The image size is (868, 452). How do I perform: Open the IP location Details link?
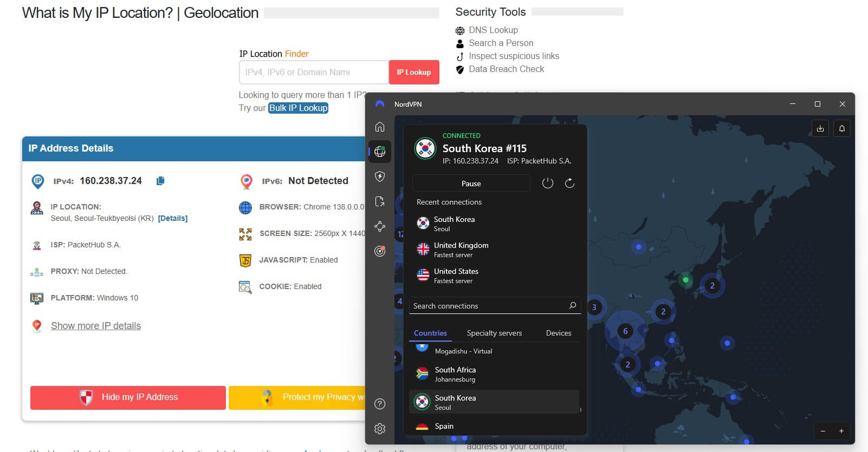(x=173, y=218)
